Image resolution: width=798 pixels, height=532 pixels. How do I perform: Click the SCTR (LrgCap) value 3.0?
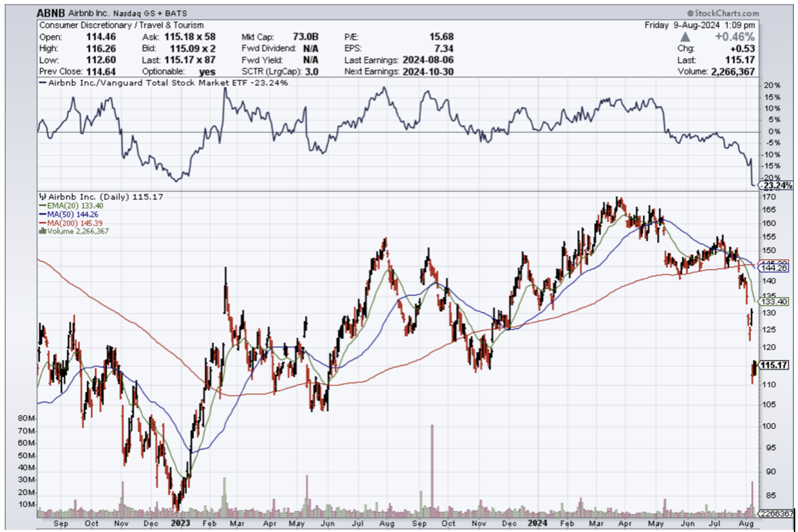(312, 71)
